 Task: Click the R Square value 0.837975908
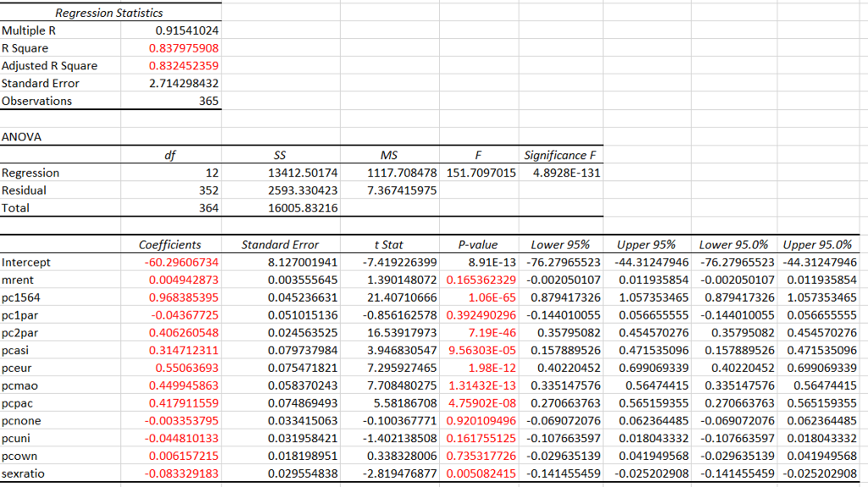point(183,48)
